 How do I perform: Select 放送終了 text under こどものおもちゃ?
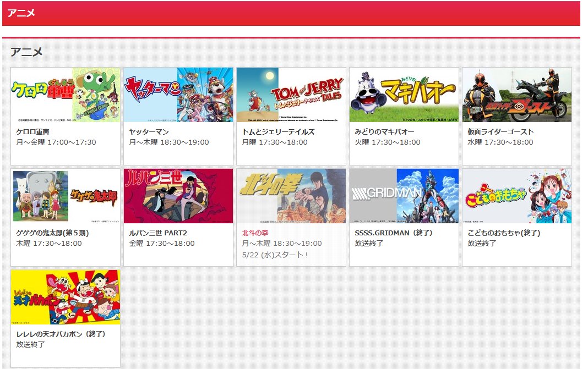click(x=482, y=244)
